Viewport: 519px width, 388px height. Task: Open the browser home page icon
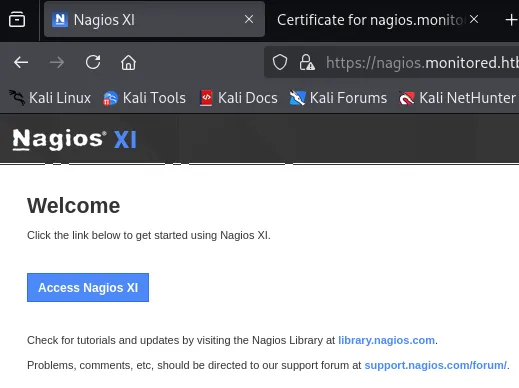click(128, 62)
